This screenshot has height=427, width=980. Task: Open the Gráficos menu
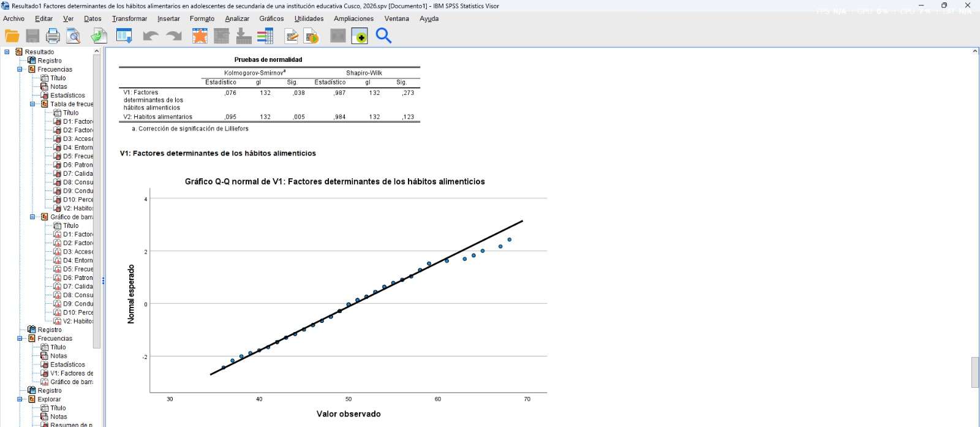pos(271,19)
